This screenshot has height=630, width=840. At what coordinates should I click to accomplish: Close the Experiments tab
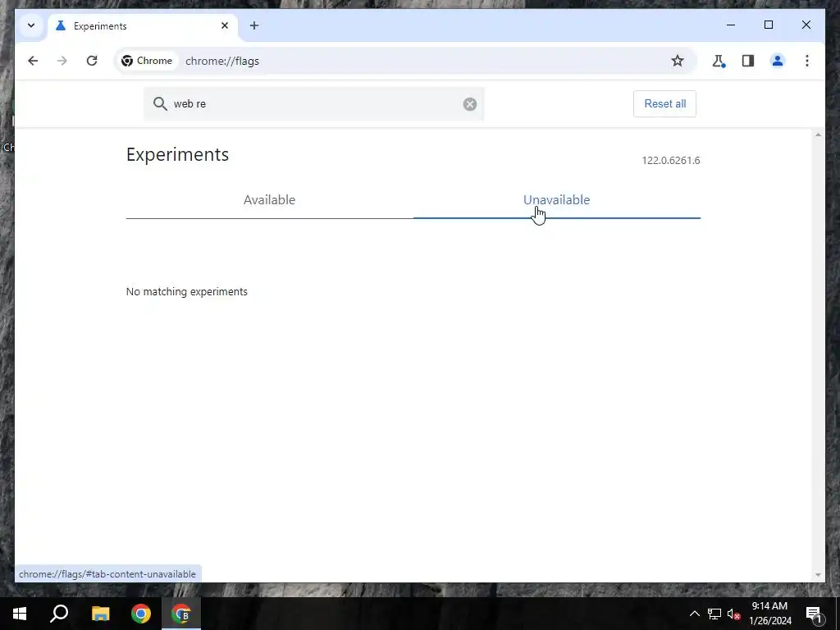click(225, 25)
